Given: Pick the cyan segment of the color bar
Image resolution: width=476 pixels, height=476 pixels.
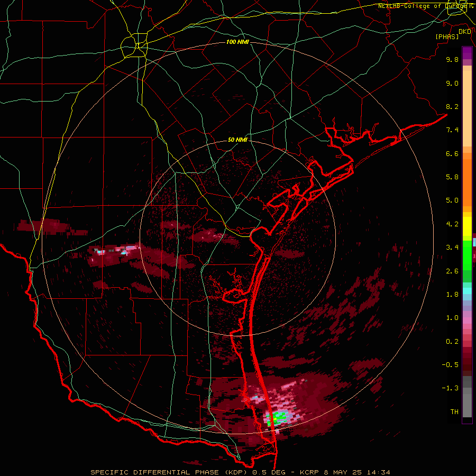Looking at the screenshot, I should click(467, 291).
